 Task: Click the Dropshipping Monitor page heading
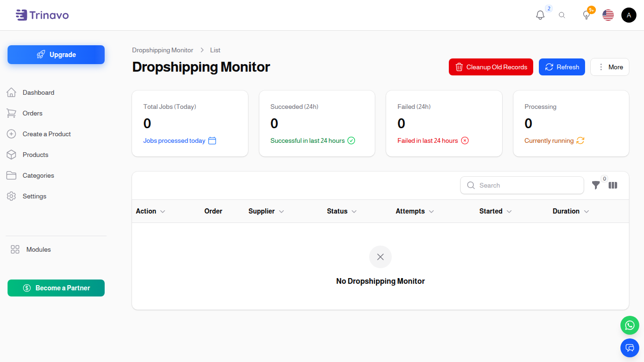(201, 67)
